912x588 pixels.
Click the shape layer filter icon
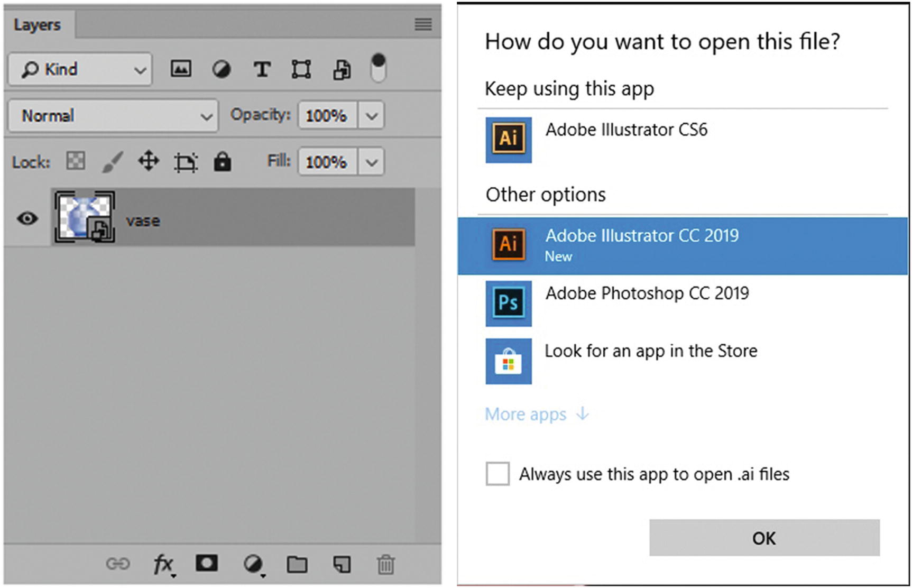coord(301,69)
